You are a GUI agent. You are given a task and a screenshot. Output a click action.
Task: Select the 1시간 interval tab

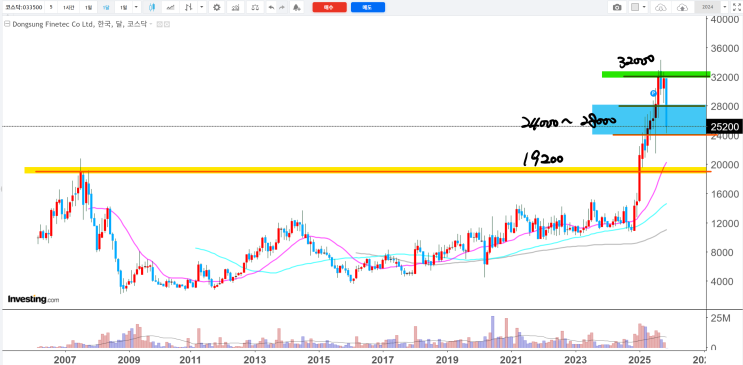point(68,8)
